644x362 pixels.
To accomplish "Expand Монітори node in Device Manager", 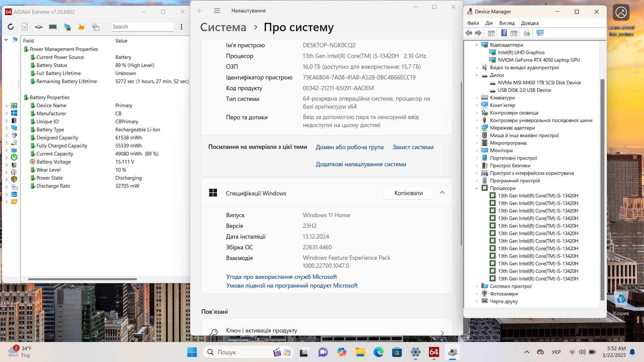I will 477,150.
